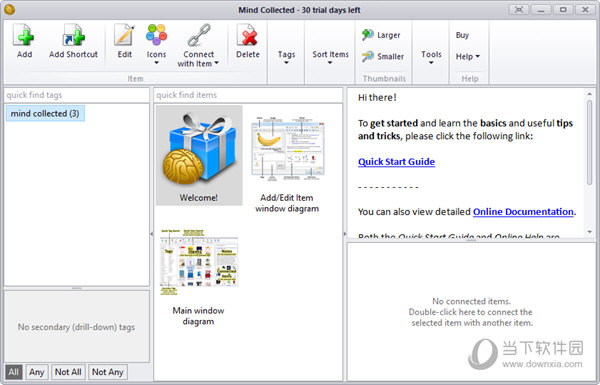Select the Welcome! gift box item
Screen dimensions: 600x385
pyautogui.click(x=199, y=155)
